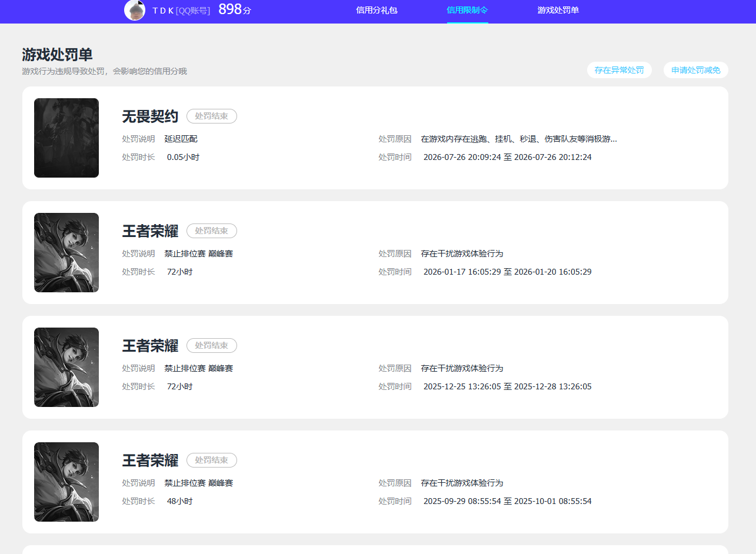
Task: Click the 2026-01-17 16:05:29 penalty time range
Action: tap(508, 272)
